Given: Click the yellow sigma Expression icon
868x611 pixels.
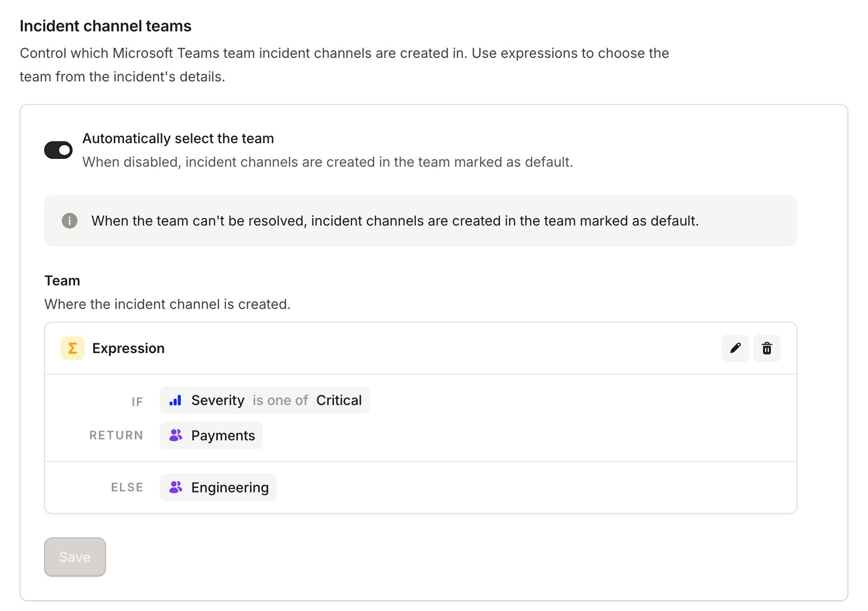Looking at the screenshot, I should point(73,348).
